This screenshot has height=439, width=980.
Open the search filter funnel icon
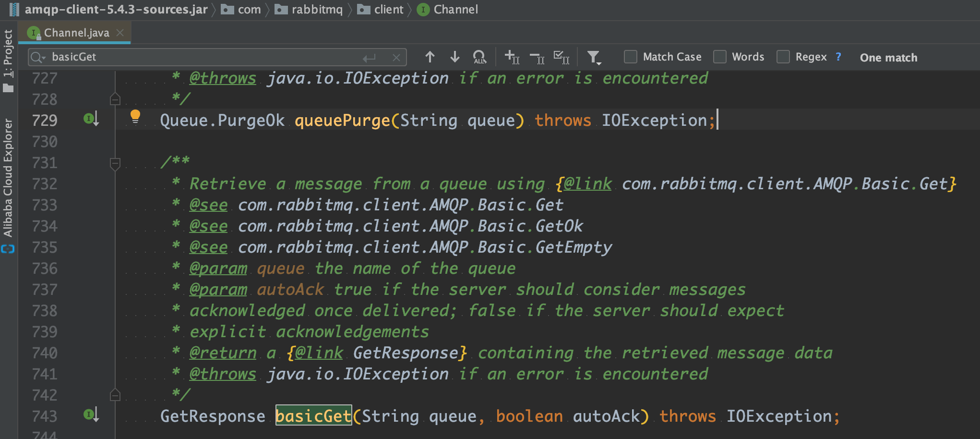tap(594, 58)
